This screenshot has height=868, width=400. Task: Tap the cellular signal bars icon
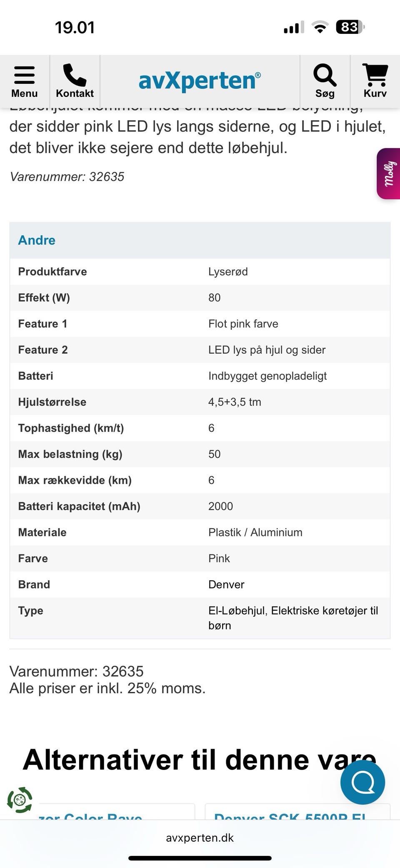[293, 28]
